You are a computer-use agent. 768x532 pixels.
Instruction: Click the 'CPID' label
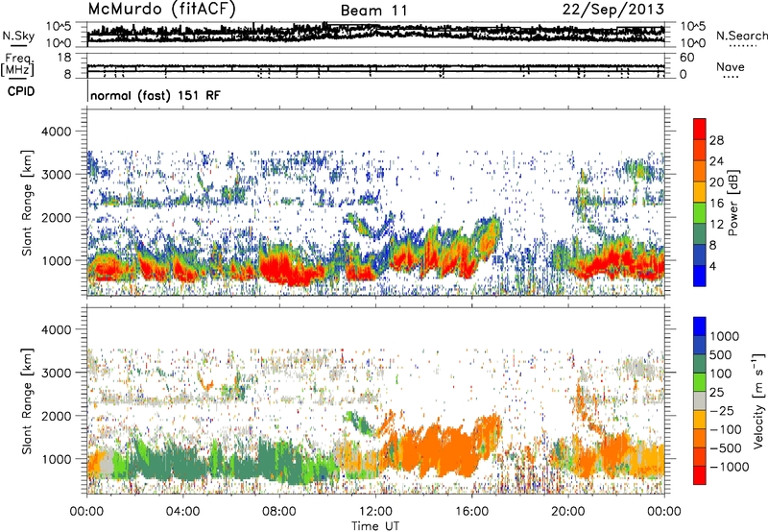[x=21, y=91]
